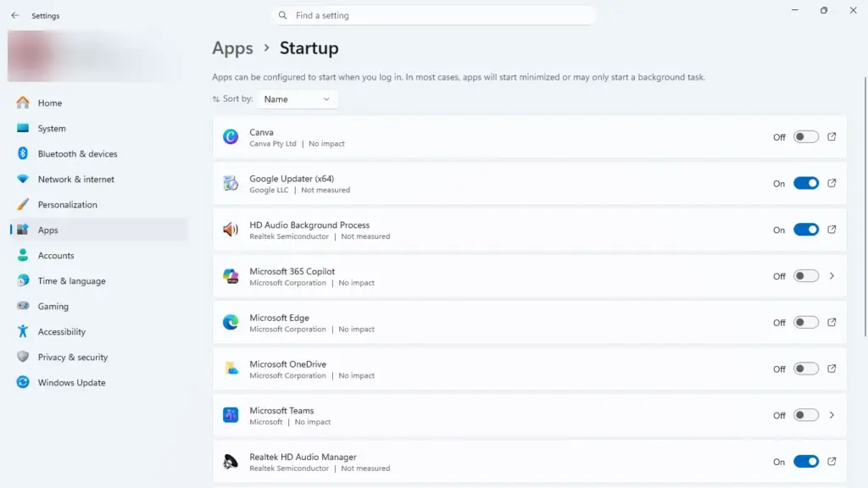The height and width of the screenshot is (488, 868).
Task: Click the back arrow icon in Settings
Action: [15, 15]
